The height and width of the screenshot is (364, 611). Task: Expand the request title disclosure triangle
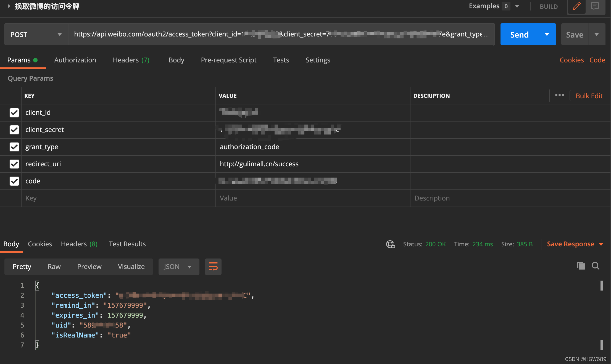9,6
